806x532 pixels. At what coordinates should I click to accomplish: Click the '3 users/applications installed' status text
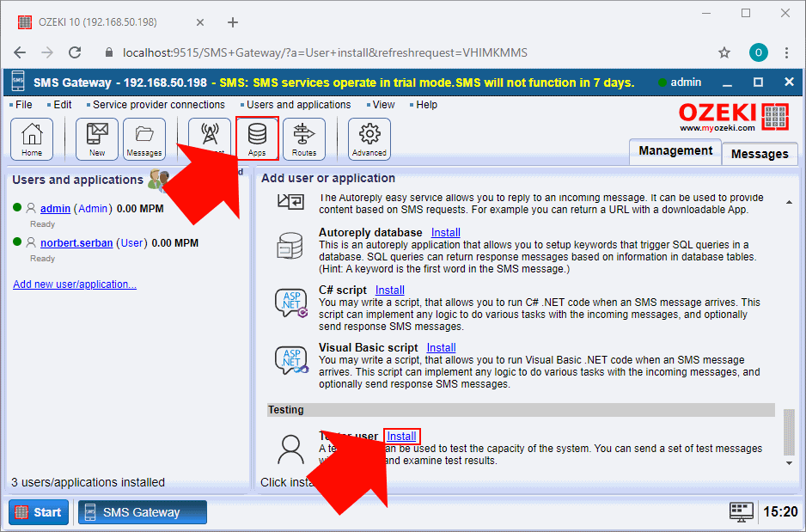coord(88,482)
